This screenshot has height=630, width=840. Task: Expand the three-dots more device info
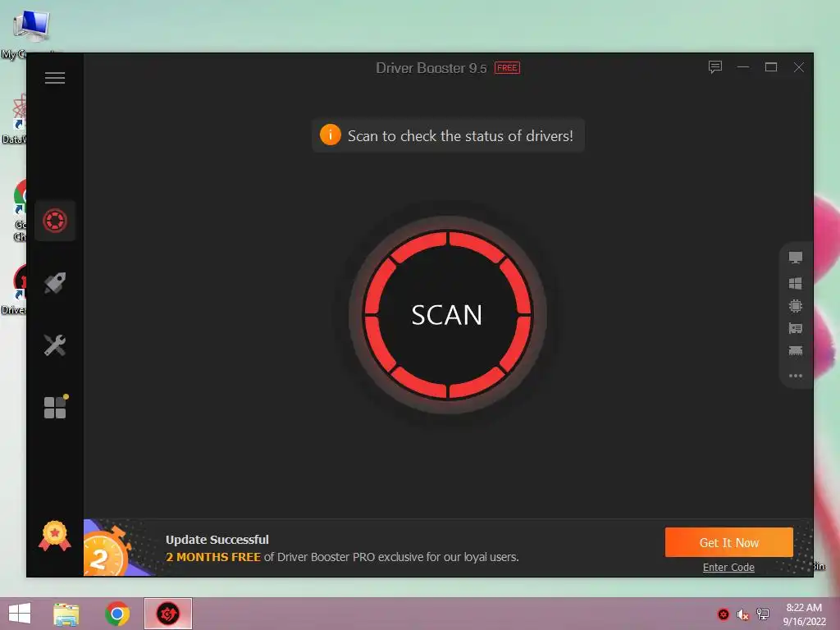[796, 376]
